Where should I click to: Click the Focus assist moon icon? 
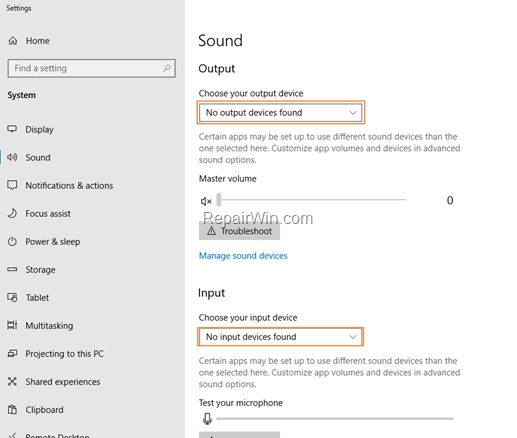(x=12, y=213)
